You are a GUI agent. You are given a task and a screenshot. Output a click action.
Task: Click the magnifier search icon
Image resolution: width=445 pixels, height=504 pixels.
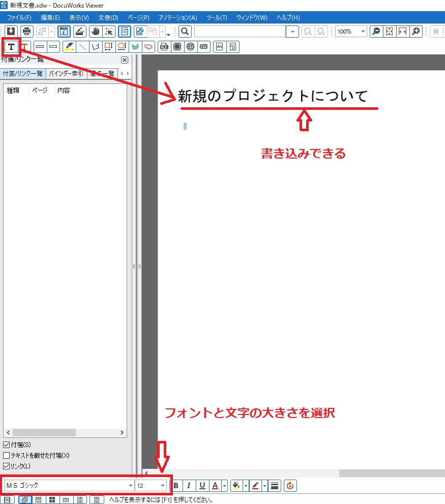[x=185, y=32]
